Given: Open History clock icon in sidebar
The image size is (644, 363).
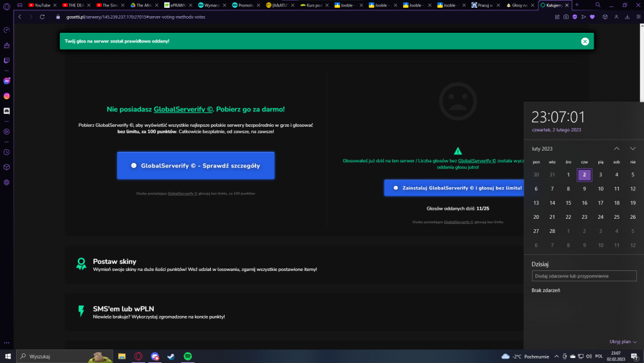Looking at the screenshot, I should (x=6, y=152).
